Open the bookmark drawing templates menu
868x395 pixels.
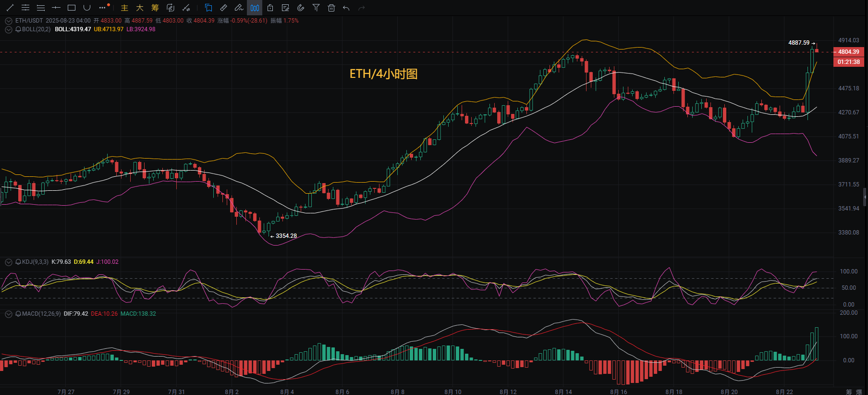click(208, 8)
